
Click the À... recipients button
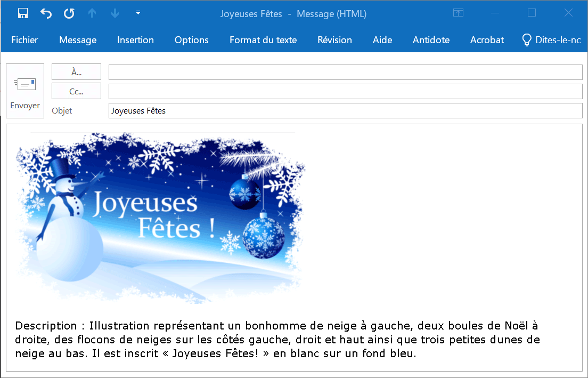(76, 72)
